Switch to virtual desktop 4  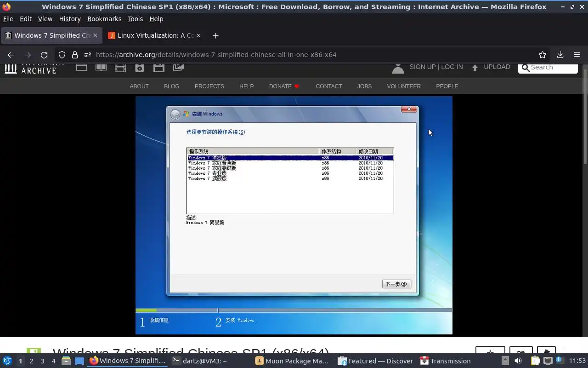coord(53,361)
